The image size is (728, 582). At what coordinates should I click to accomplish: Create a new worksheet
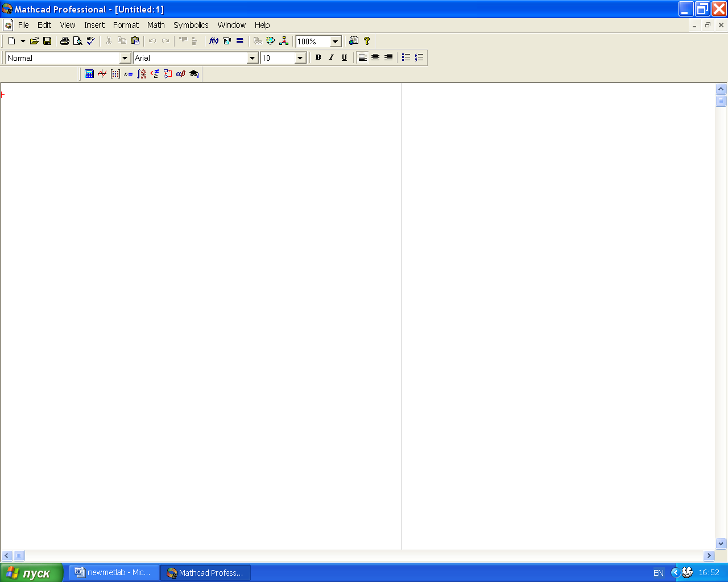click(x=11, y=41)
